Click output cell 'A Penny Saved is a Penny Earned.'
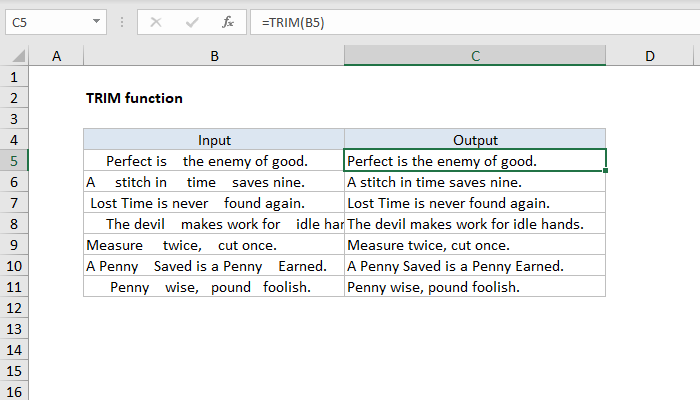The image size is (700, 400). pyautogui.click(x=475, y=266)
